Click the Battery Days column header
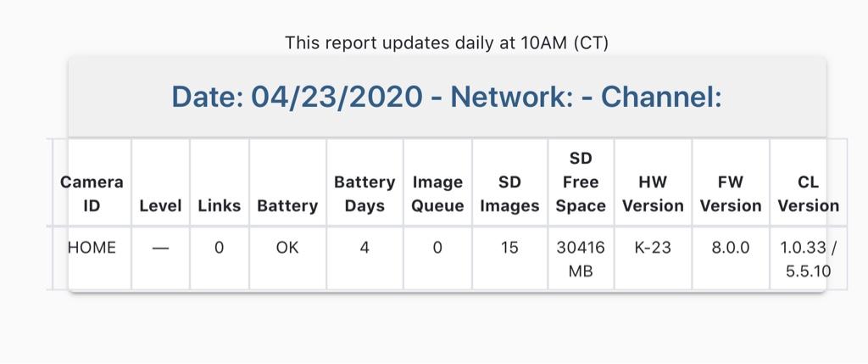868x364 pixels. [364, 194]
